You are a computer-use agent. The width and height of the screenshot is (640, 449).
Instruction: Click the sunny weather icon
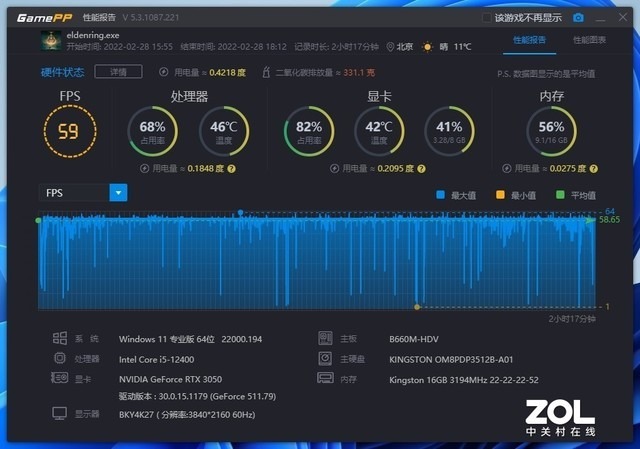pyautogui.click(x=427, y=47)
